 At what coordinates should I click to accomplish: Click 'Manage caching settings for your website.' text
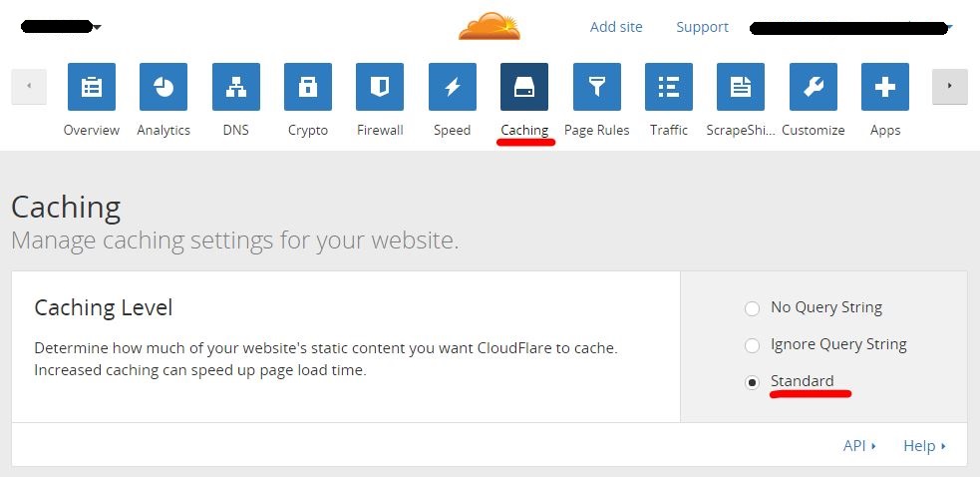coord(235,240)
